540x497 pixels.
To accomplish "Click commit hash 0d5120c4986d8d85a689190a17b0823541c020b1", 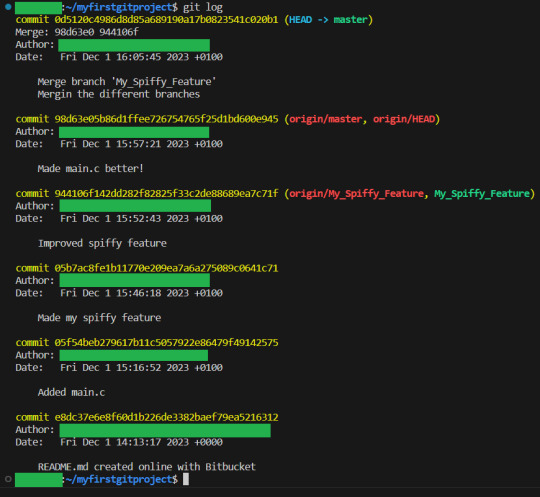I will click(x=166, y=20).
